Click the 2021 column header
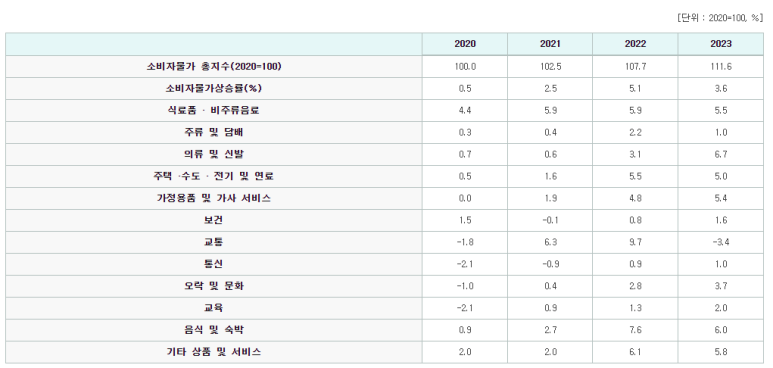Image resolution: width=773 pixels, height=368 pixels. tap(550, 44)
